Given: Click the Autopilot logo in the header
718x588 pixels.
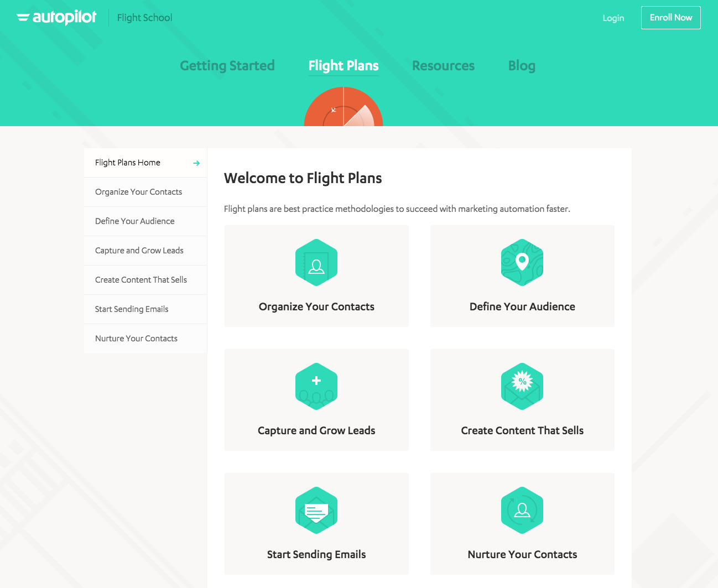Looking at the screenshot, I should [x=56, y=18].
